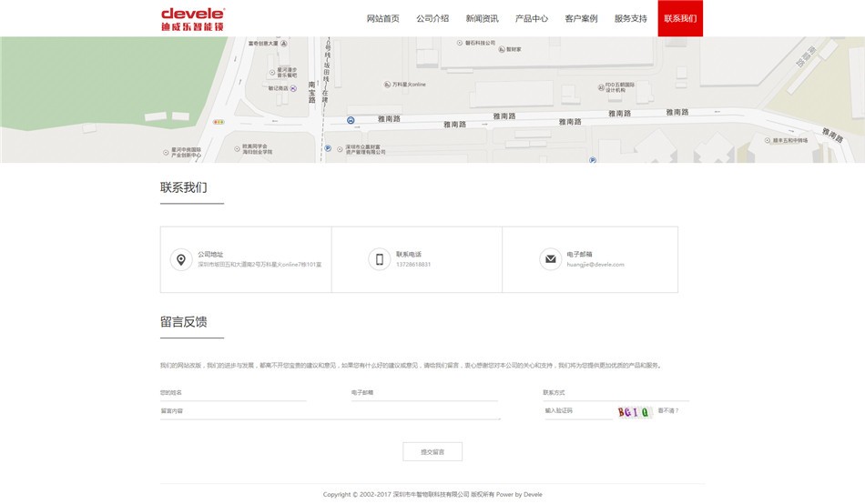Click the 万科星火online map marker
This screenshot has width=865, height=504.
click(x=387, y=85)
